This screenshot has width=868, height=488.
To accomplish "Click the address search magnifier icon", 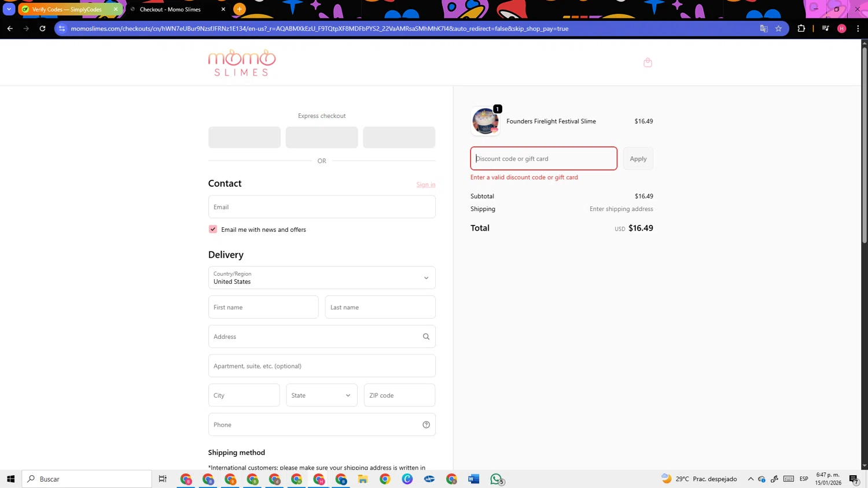I will coord(426,337).
